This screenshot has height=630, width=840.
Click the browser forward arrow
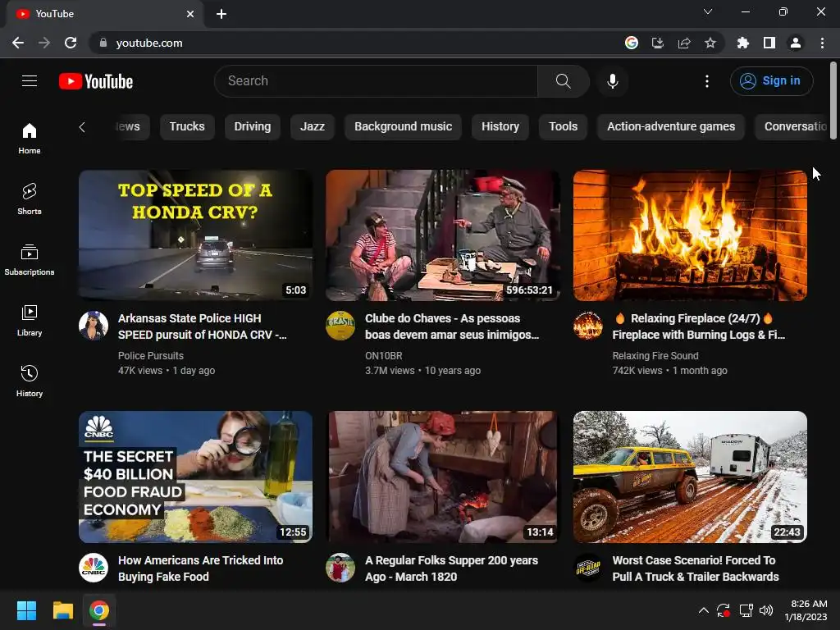(44, 43)
